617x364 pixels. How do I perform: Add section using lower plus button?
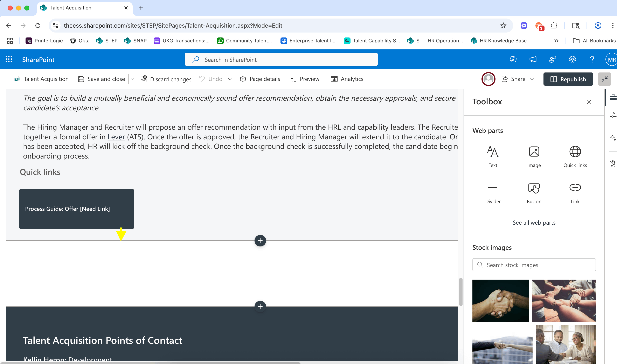pos(260,306)
